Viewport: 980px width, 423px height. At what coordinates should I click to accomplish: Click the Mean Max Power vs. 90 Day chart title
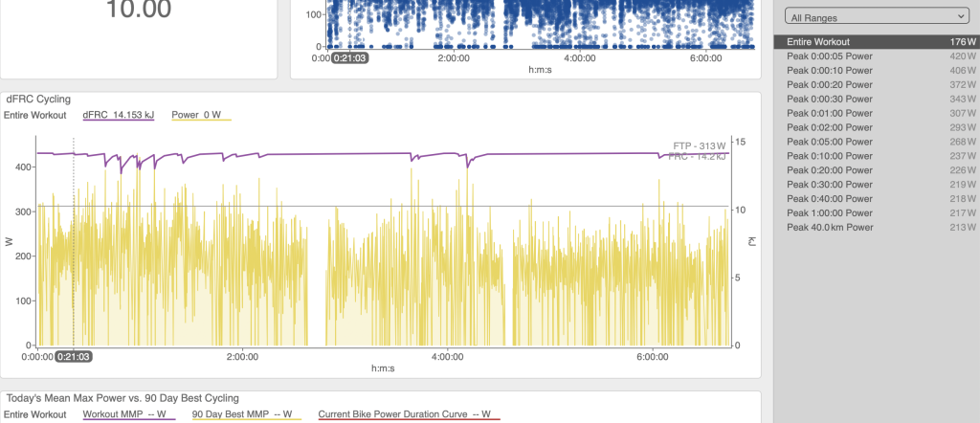[x=122, y=398]
